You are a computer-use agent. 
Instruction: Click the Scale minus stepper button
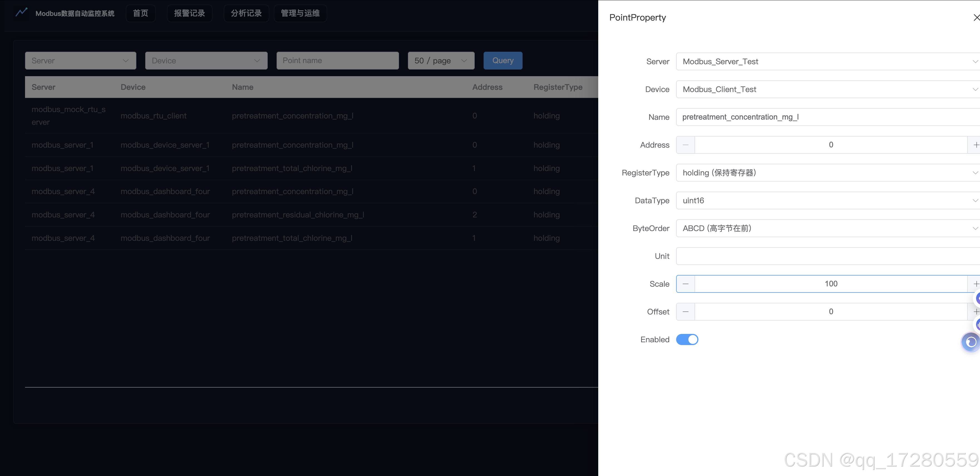coord(685,284)
